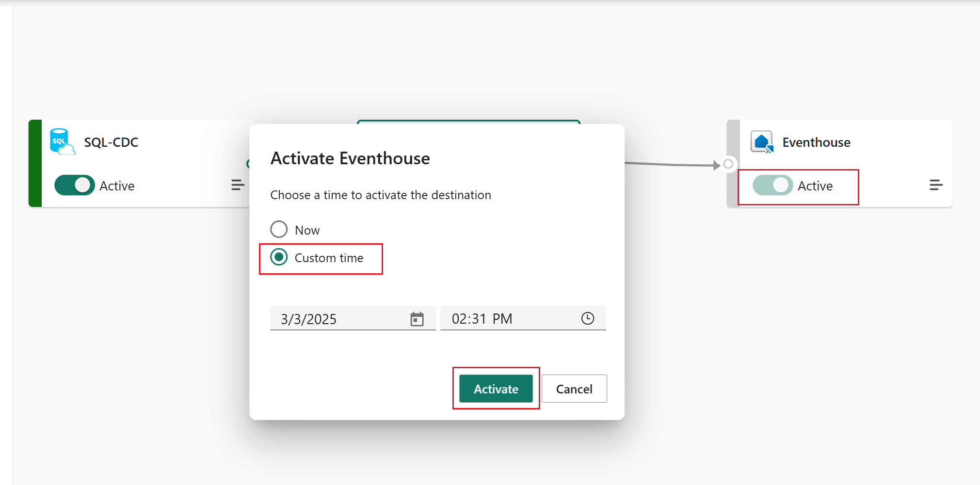The image size is (980, 485).
Task: Click the SQL-CDC database source icon
Action: (62, 141)
